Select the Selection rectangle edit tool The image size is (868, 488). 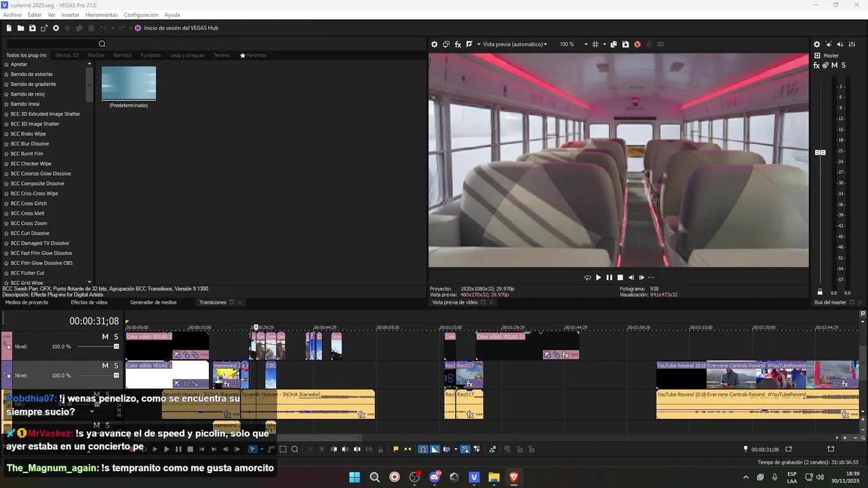coord(283,449)
